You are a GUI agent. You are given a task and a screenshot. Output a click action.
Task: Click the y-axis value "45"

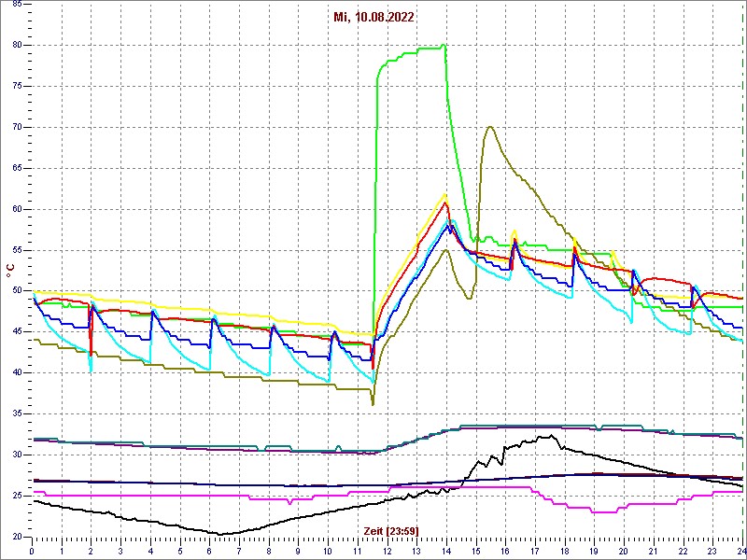tap(16, 332)
